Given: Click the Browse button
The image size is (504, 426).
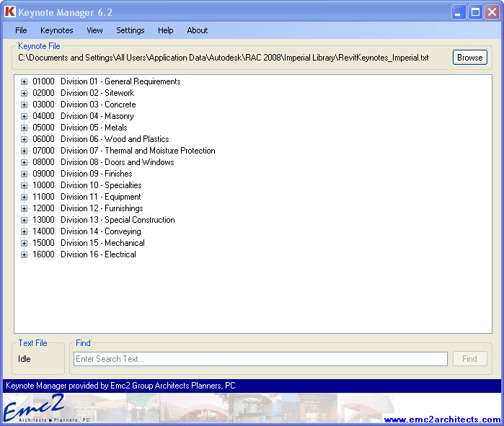Looking at the screenshot, I should tap(470, 58).
